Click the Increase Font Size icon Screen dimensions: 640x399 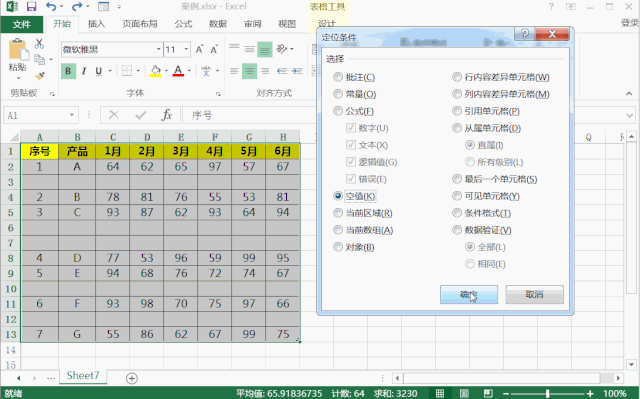click(199, 49)
